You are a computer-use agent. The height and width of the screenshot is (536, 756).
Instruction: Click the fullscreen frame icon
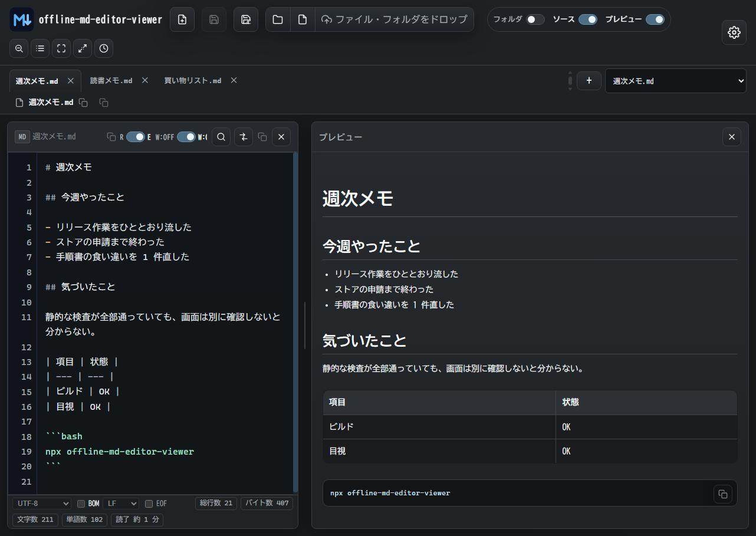(61, 48)
